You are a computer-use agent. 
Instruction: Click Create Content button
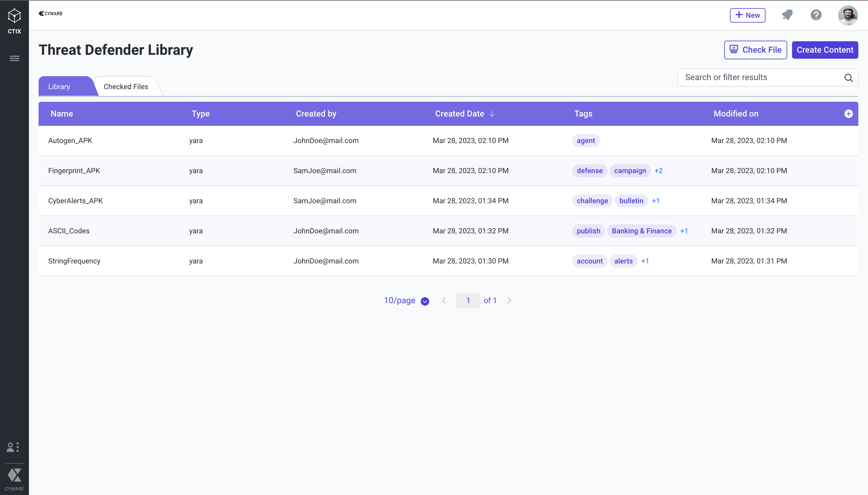[x=825, y=50]
